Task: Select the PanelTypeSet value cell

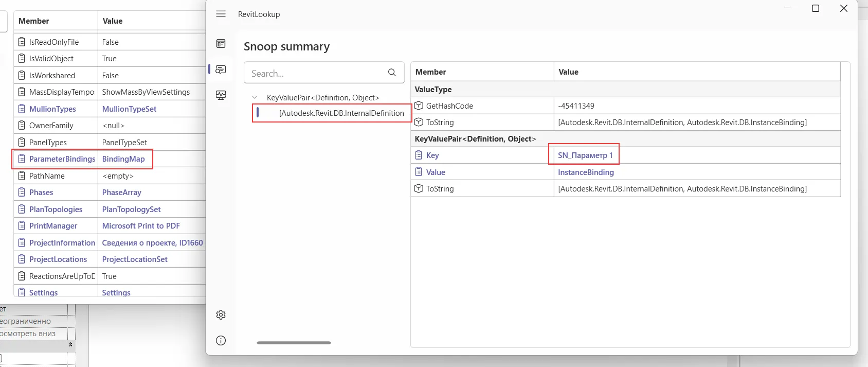Action: 124,142
